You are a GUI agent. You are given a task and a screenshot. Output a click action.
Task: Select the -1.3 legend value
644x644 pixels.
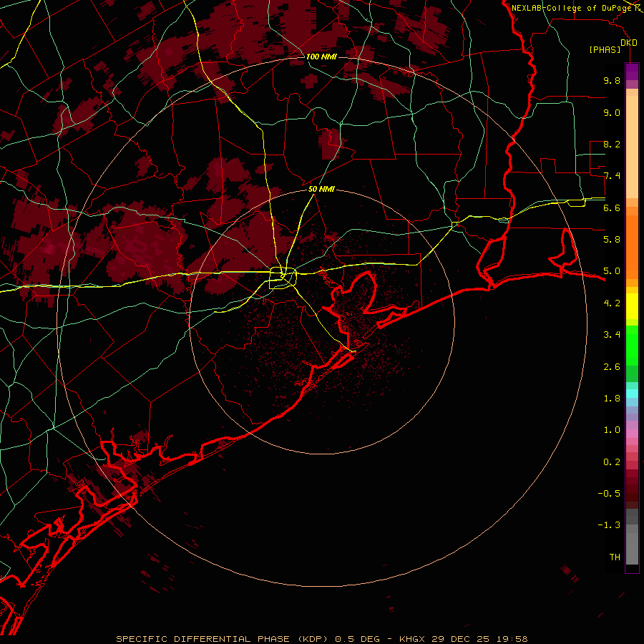coord(609,525)
